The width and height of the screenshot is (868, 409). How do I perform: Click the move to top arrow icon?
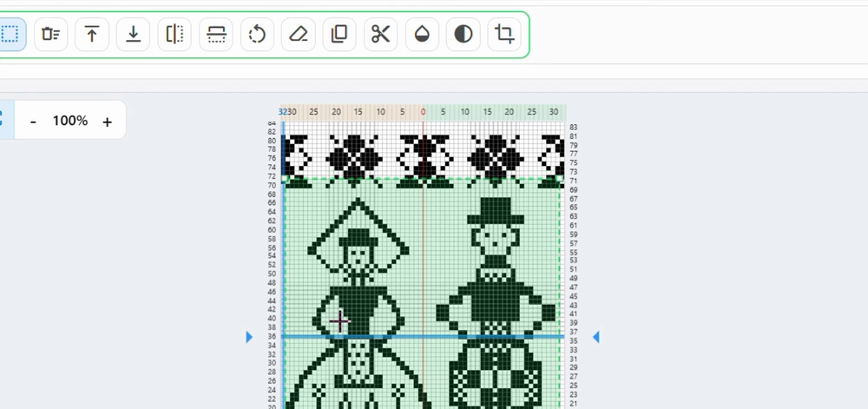point(92,35)
